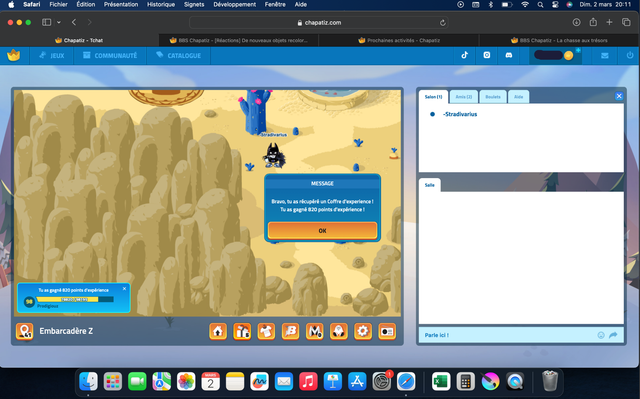Open the Présentation menu
The width and height of the screenshot is (640, 399).
(121, 4)
